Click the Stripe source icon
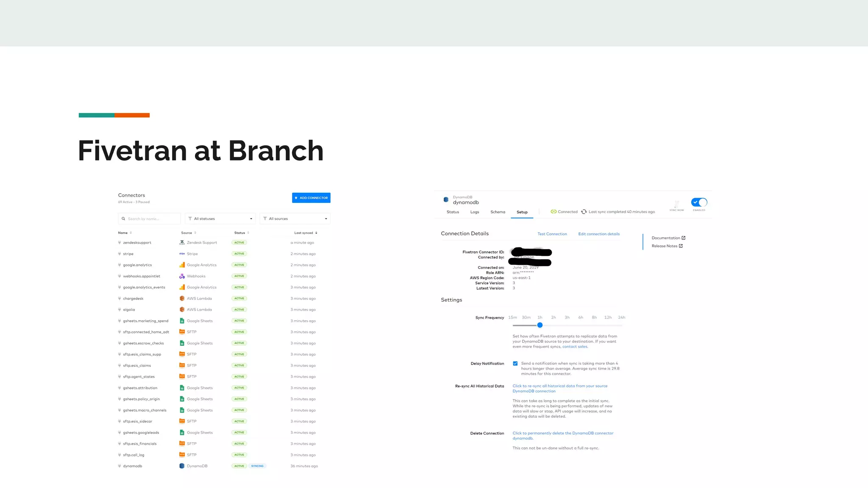The height and width of the screenshot is (488, 868). tap(182, 254)
